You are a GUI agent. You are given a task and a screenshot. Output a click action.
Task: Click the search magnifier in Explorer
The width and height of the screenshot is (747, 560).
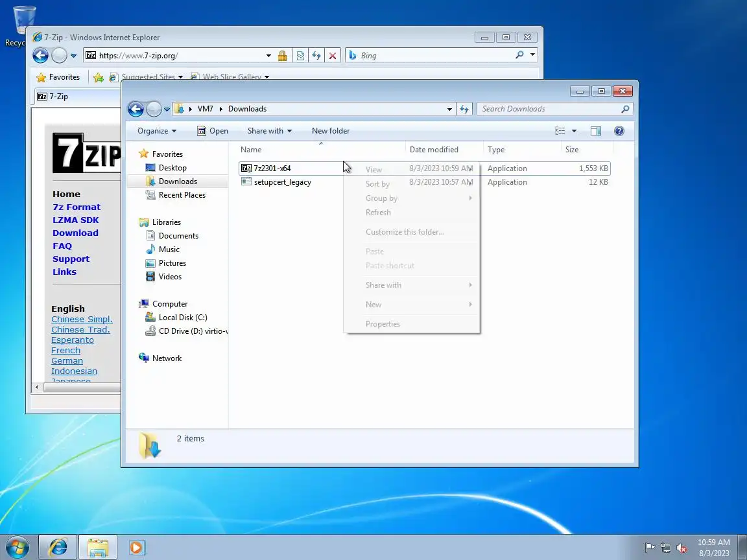[x=626, y=109]
